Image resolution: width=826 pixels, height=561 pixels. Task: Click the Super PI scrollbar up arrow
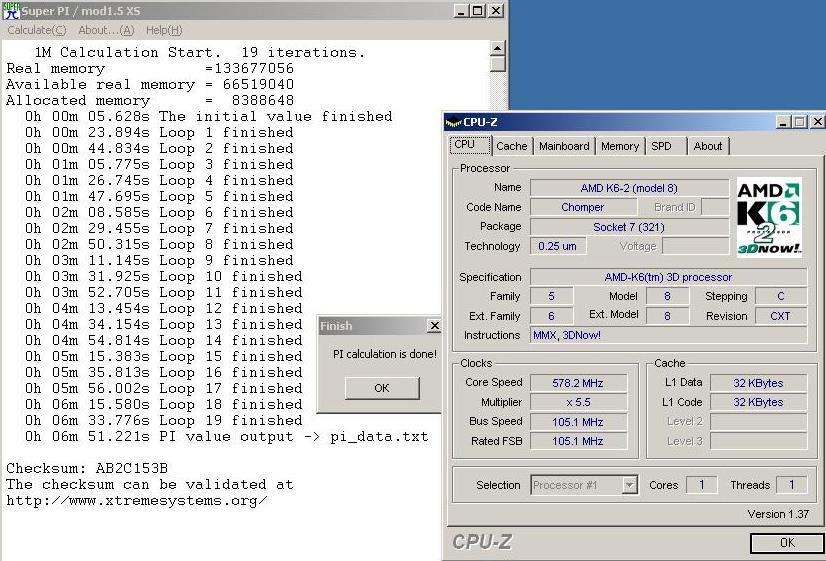click(x=497, y=48)
